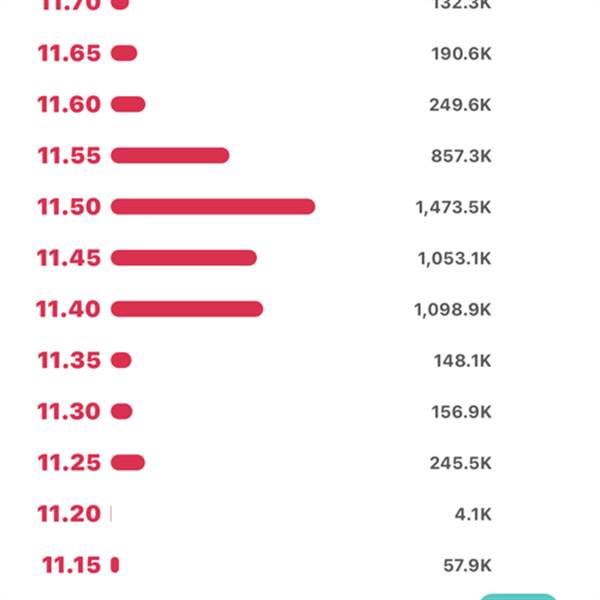The height and width of the screenshot is (600, 600).
Task: Click the 11.15 price label
Action: coord(71,565)
